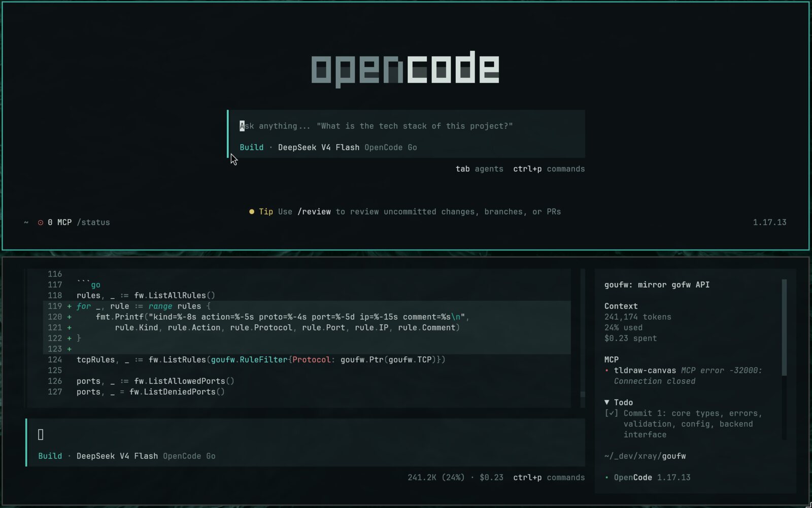The height and width of the screenshot is (508, 812).
Task: Click version 1.17.13 in top pane
Action: click(769, 222)
